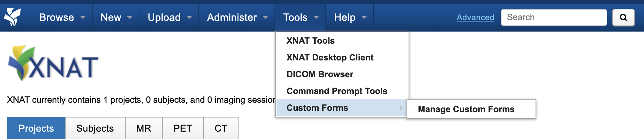Open the Help dropdown menu
The height and width of the screenshot is (139, 644).
(x=350, y=17)
